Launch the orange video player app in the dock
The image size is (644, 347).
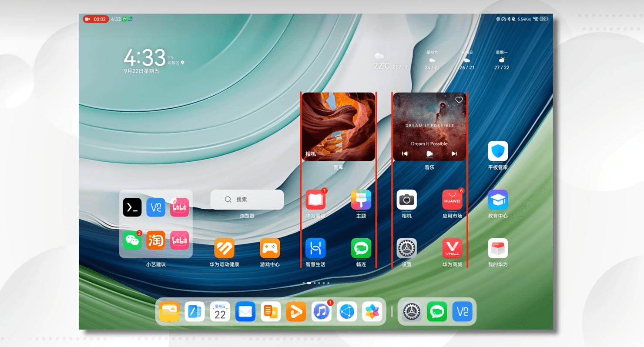(x=296, y=312)
